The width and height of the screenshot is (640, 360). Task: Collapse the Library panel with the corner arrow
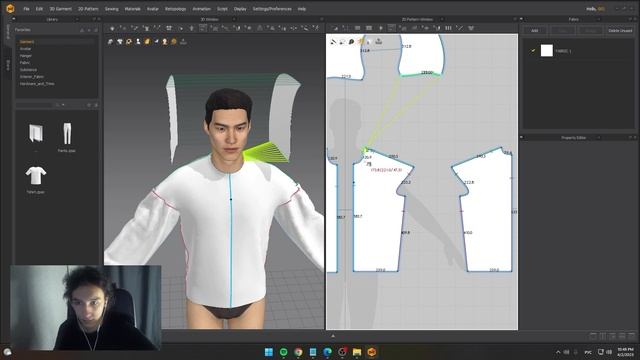[x=13, y=19]
